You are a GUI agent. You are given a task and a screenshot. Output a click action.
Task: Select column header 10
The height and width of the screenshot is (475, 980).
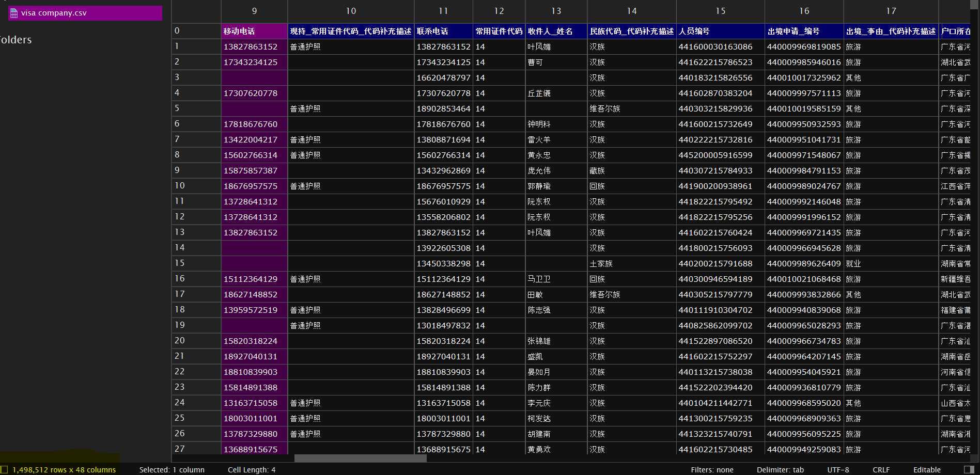(x=351, y=11)
